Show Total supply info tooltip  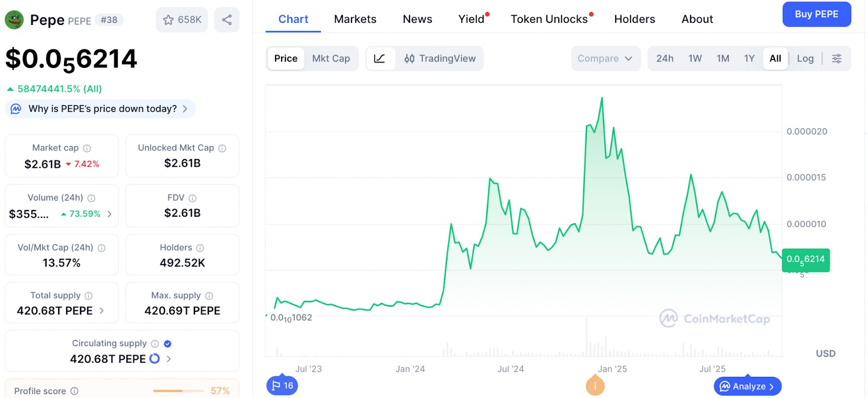[88, 296]
